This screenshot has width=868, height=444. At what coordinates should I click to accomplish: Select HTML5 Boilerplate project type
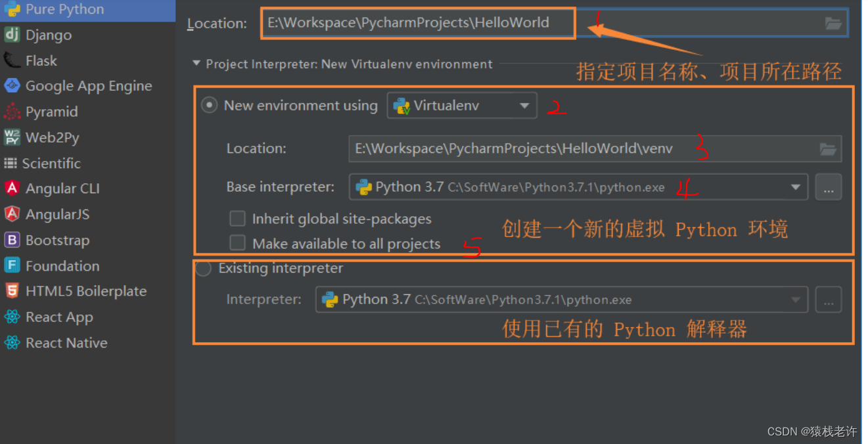tap(86, 291)
